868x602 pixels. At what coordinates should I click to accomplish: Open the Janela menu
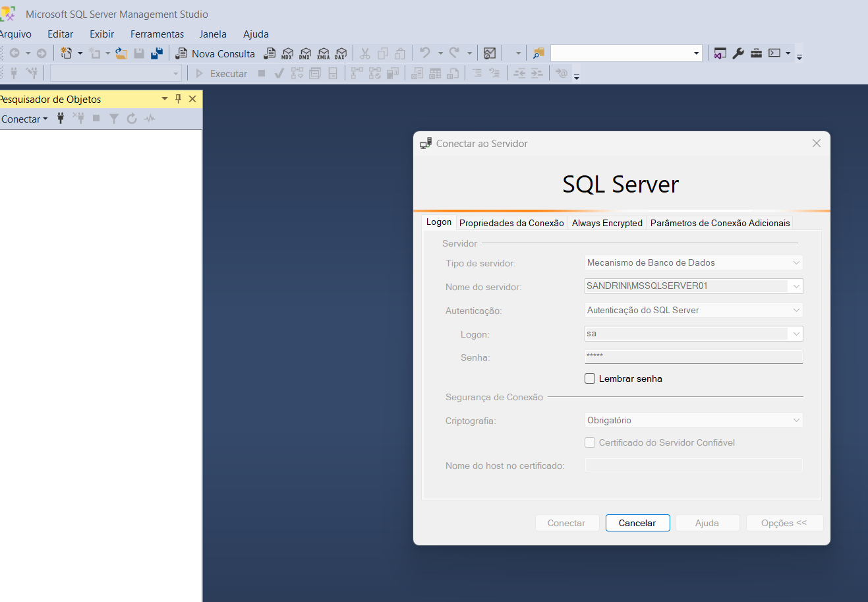click(213, 34)
